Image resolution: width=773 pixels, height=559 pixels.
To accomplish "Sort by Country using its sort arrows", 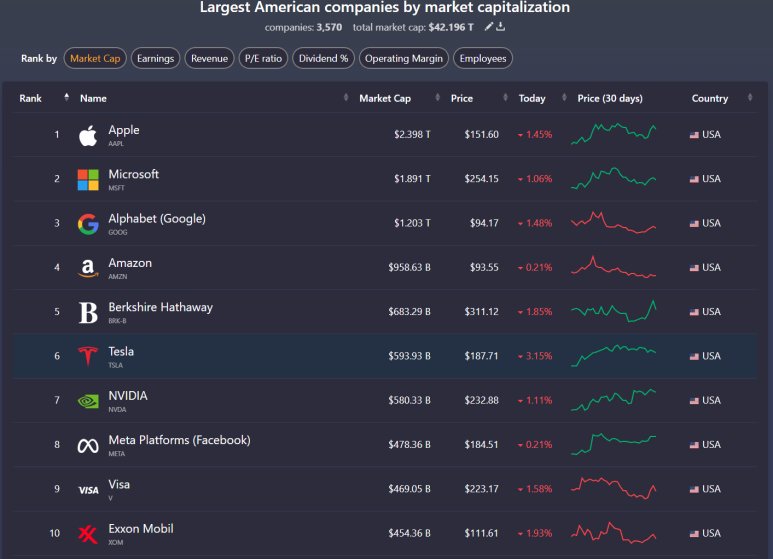I will (x=750, y=97).
